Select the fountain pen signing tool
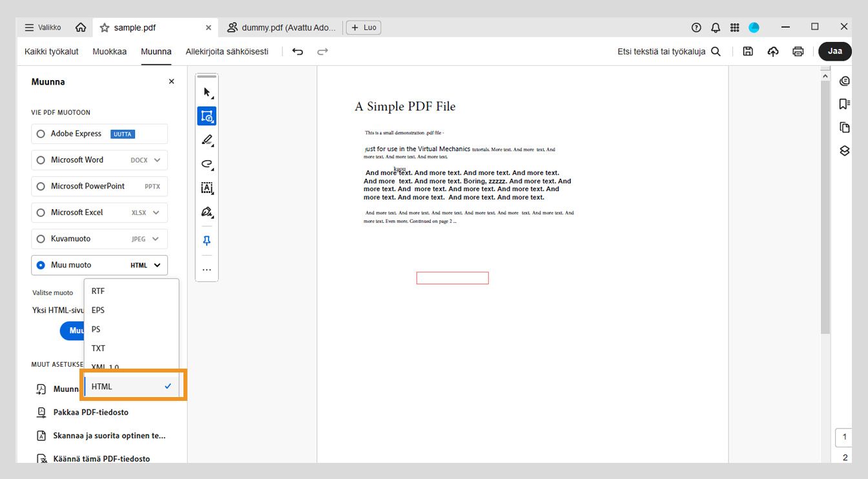Image resolution: width=868 pixels, height=479 pixels. tap(207, 211)
